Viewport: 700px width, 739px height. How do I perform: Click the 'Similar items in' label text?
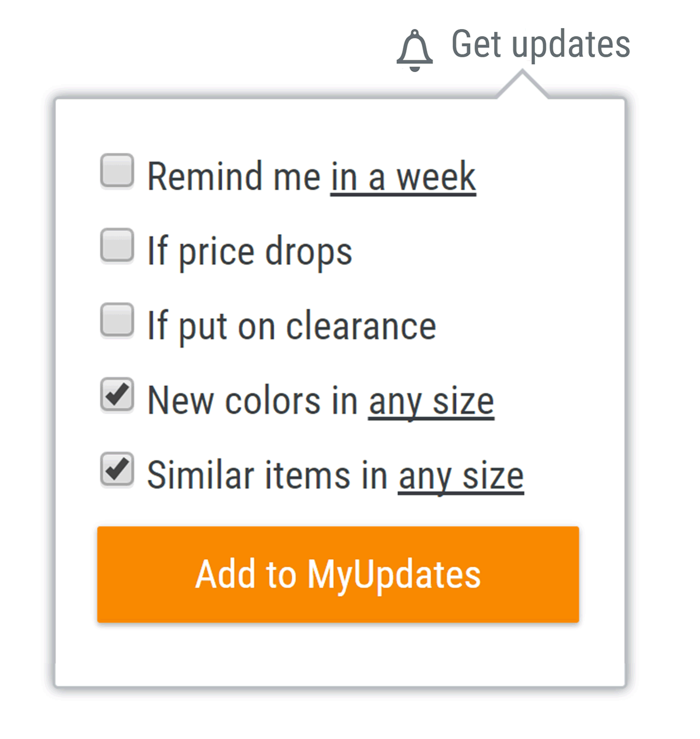point(267,475)
